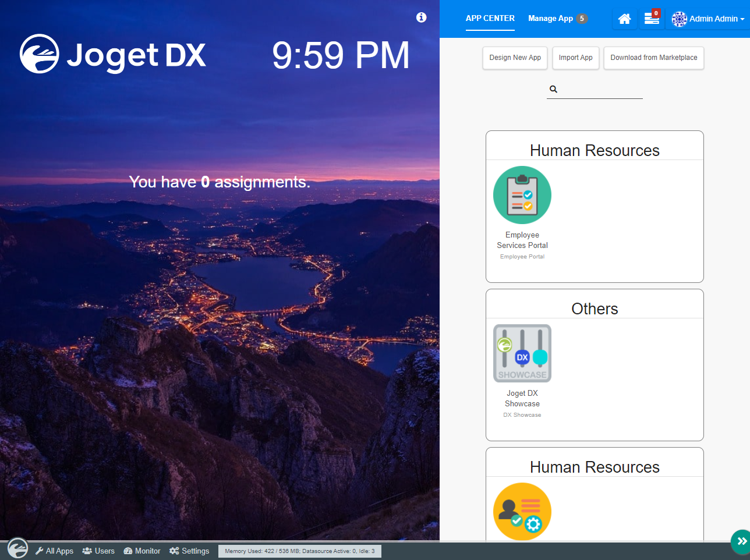Click the Import App button
This screenshot has height=560, width=750.
click(575, 58)
